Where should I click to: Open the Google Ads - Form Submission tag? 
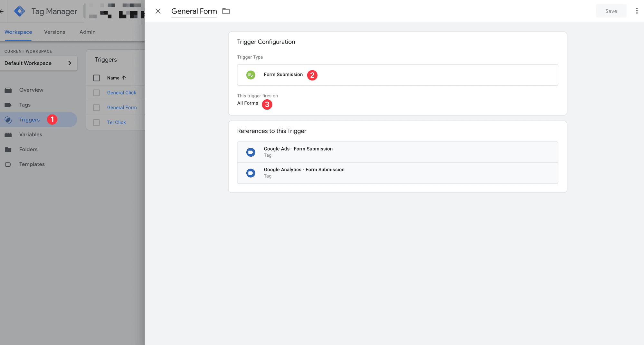click(397, 152)
